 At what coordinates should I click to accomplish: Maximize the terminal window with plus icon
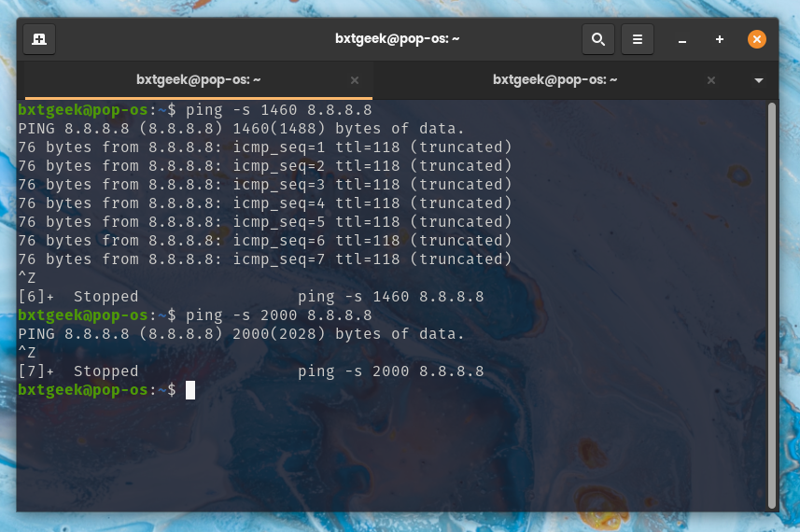720,40
